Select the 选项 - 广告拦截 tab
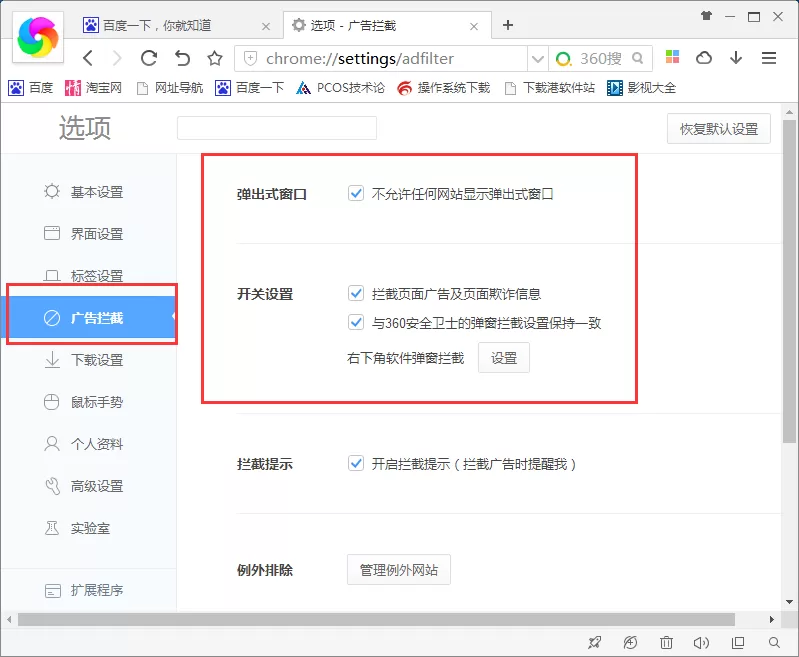This screenshot has height=657, width=799. [x=387, y=25]
